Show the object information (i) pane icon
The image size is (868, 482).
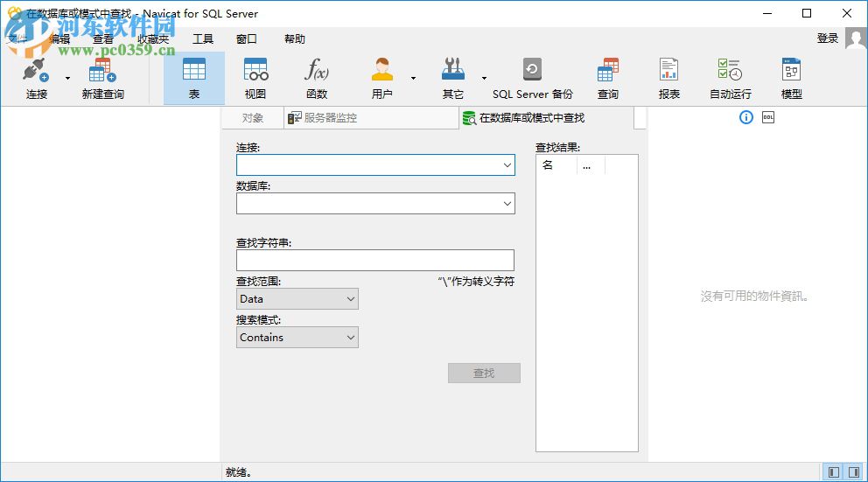point(746,117)
